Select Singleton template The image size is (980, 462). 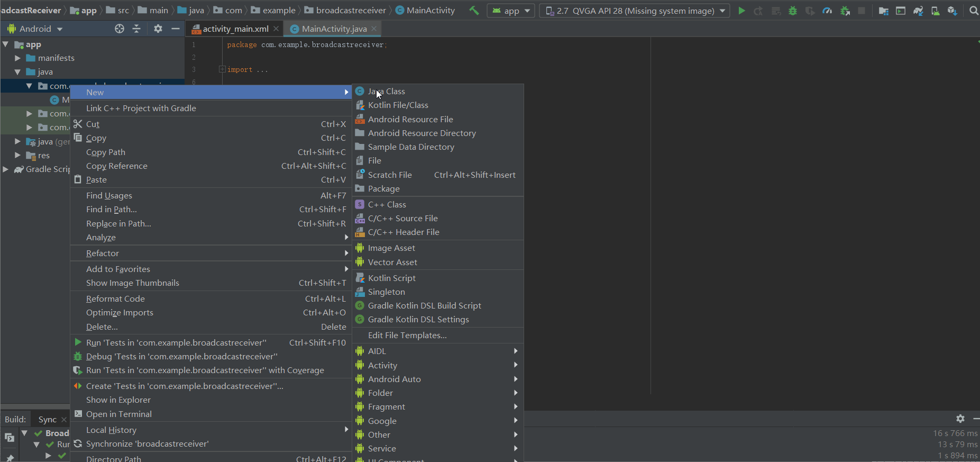click(x=438, y=292)
